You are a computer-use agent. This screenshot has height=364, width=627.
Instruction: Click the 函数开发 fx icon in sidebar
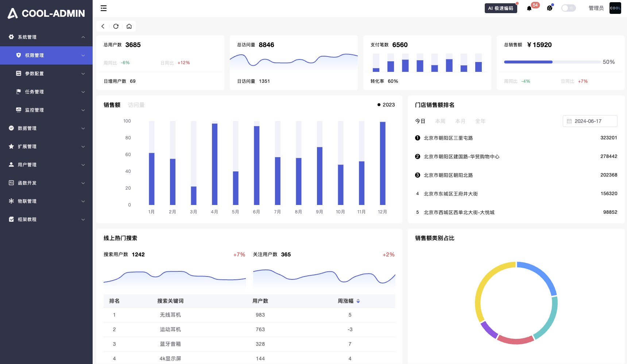[x=11, y=183]
